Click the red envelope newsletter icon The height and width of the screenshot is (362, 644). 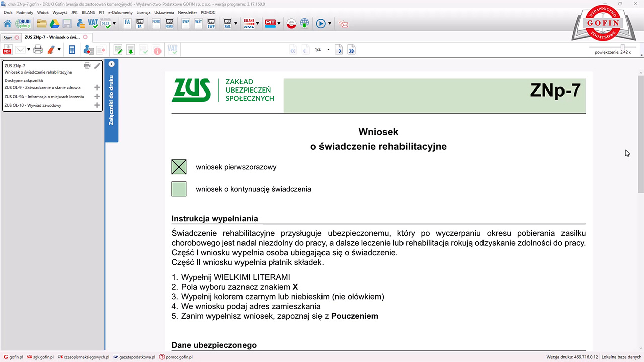click(344, 23)
